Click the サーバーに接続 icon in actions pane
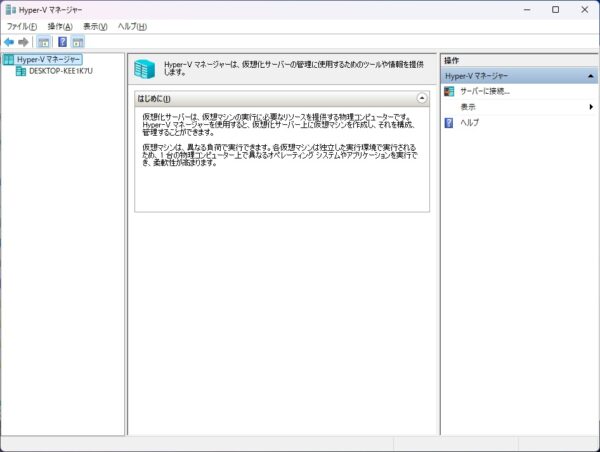The height and width of the screenshot is (452, 600). [449, 91]
